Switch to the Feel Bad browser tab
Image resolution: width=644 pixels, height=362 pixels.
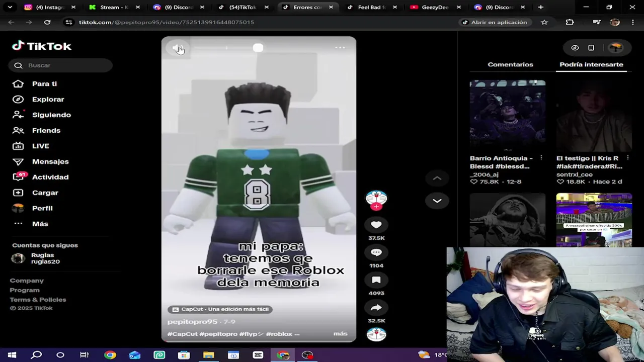372,7
